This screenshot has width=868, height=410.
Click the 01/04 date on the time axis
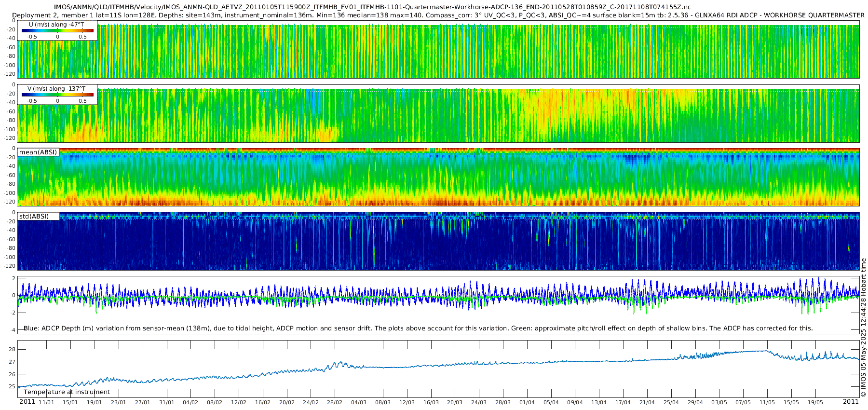pyautogui.click(x=527, y=402)
